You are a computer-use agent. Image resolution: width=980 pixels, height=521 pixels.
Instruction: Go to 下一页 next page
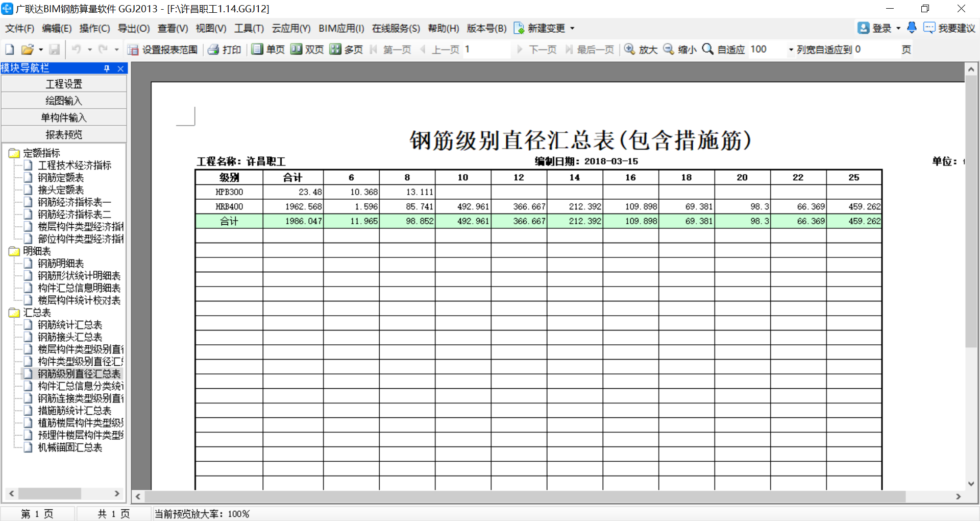[536, 50]
